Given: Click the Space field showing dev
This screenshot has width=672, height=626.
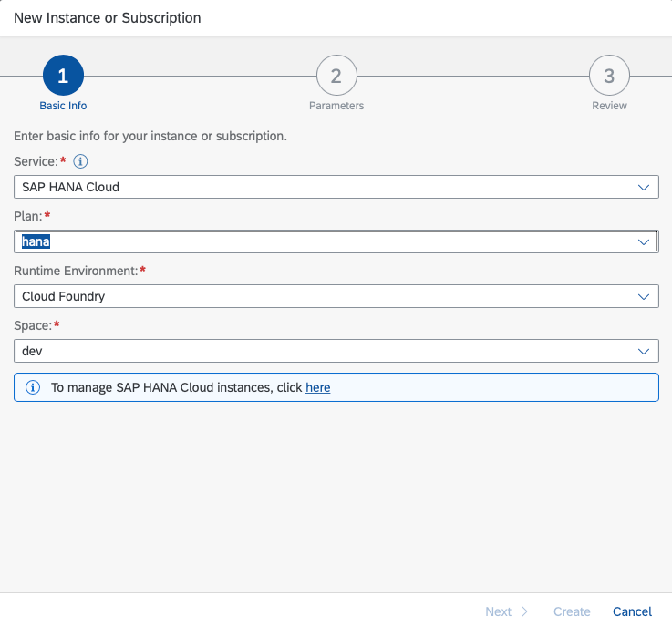Looking at the screenshot, I should point(336,351).
